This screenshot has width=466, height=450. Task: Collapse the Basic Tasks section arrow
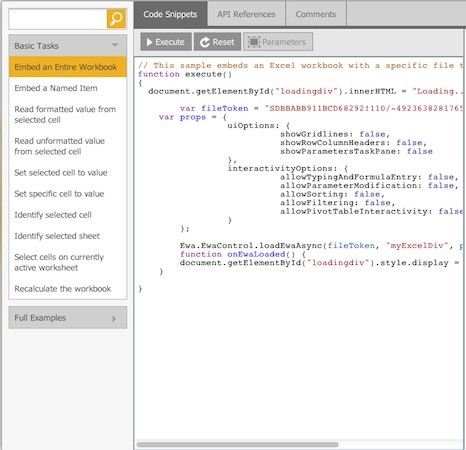115,45
